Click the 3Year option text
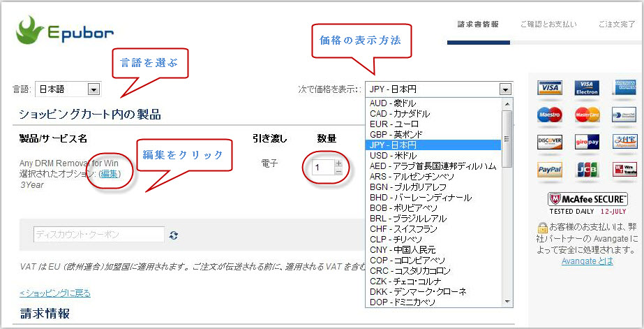The image size is (644, 329). coord(31,185)
